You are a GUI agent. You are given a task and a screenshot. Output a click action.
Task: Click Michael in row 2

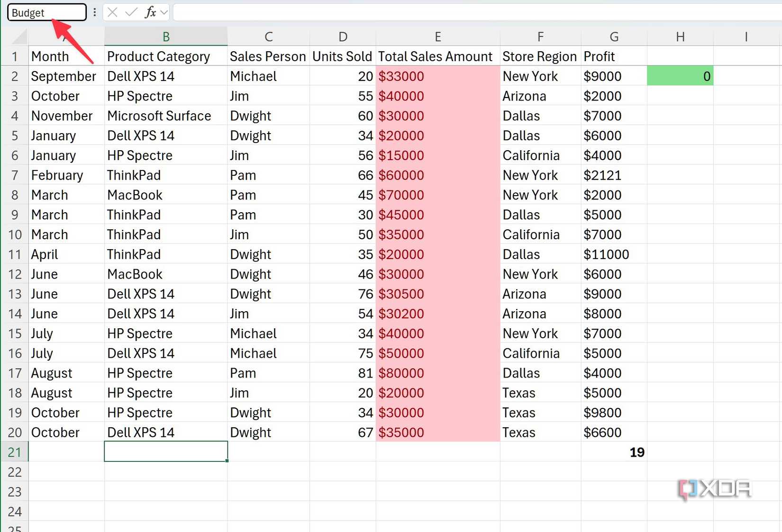(269, 76)
